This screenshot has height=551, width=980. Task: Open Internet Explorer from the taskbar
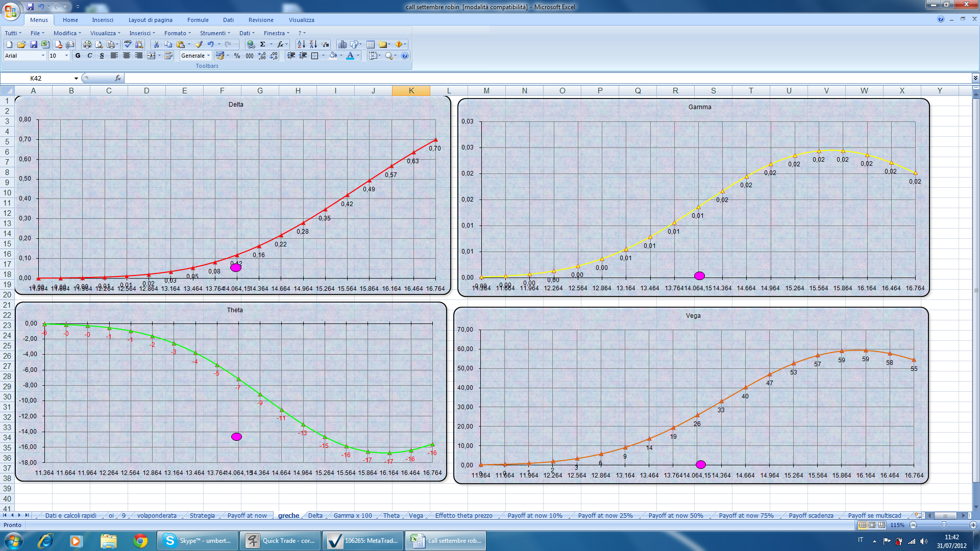click(x=45, y=541)
